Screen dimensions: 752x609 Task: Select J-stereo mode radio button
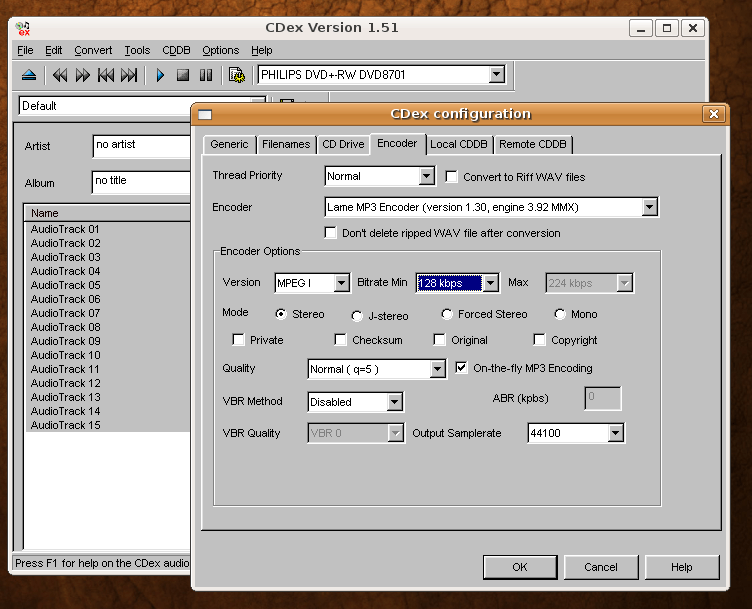click(357, 316)
